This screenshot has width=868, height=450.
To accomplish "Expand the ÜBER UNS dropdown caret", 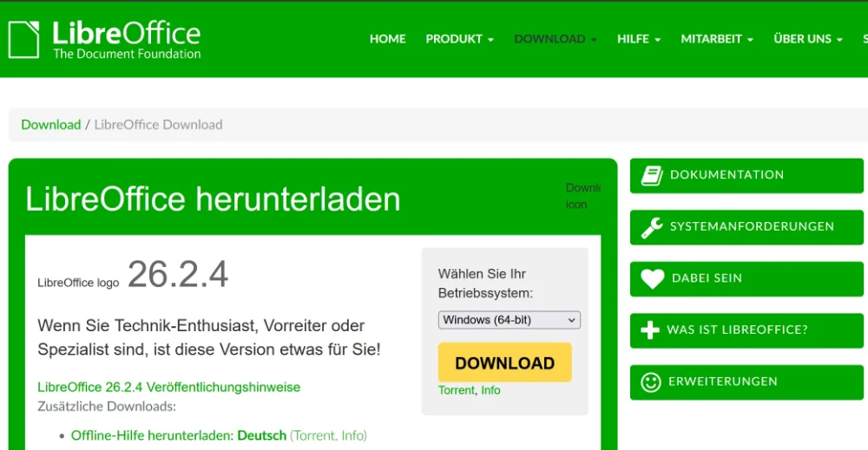I will click(839, 40).
